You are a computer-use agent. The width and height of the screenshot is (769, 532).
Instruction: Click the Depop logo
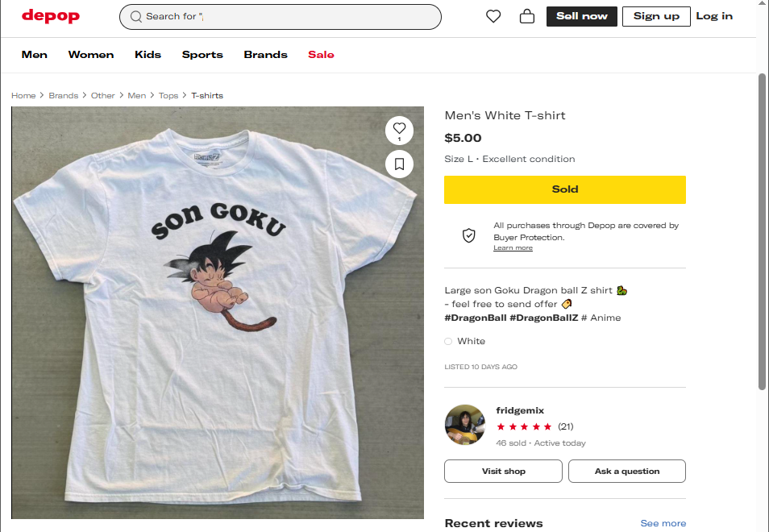(x=51, y=16)
